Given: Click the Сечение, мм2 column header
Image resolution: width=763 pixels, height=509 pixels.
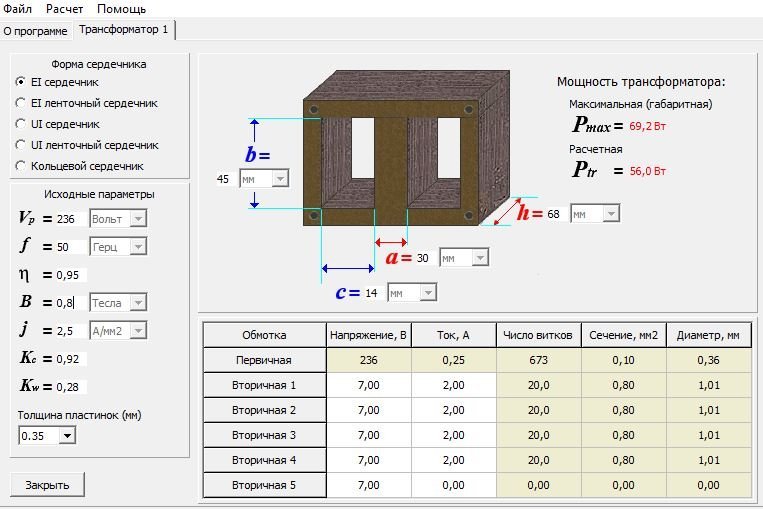Looking at the screenshot, I should coord(623,335).
